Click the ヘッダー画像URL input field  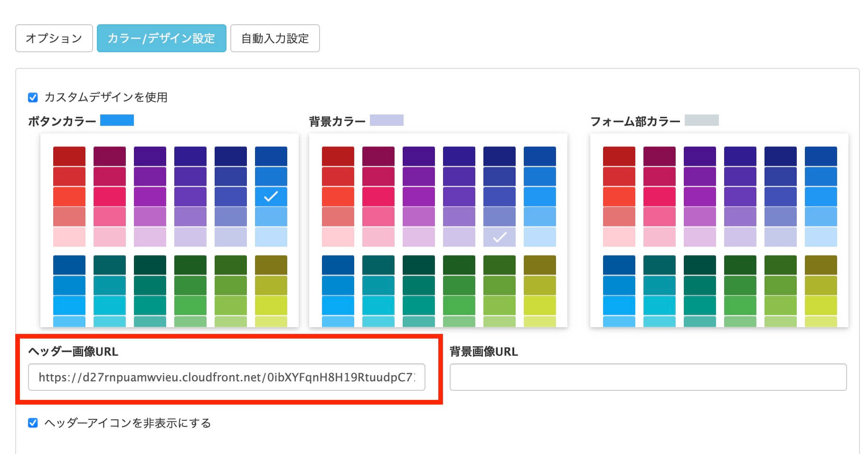226,378
